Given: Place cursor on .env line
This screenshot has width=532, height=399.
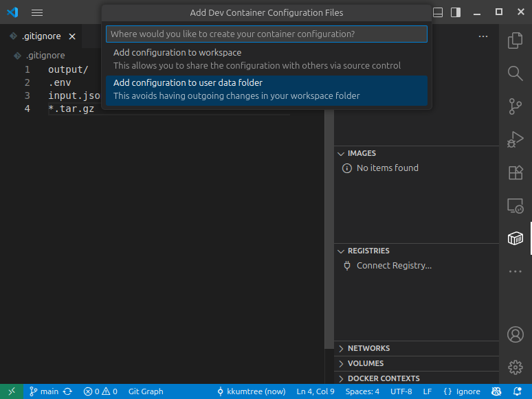Looking at the screenshot, I should click(x=60, y=82).
